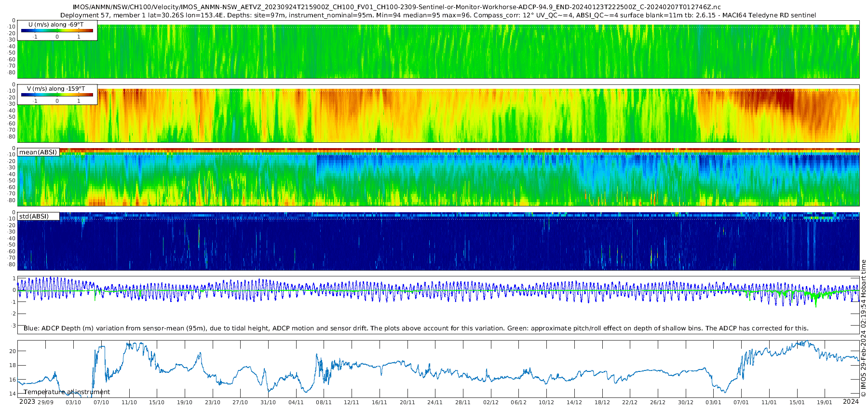This screenshot has width=868, height=410.
Task: Select the std(ABSI) panel label
Action: (38, 216)
